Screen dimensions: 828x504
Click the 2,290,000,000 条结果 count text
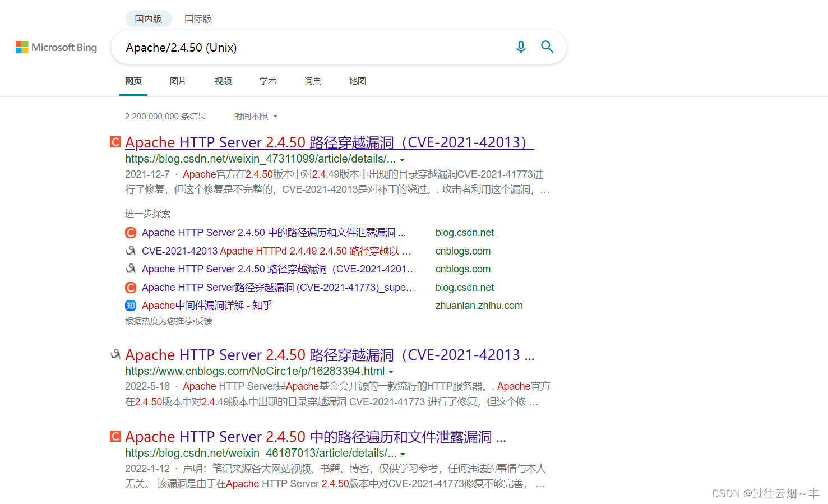point(165,117)
